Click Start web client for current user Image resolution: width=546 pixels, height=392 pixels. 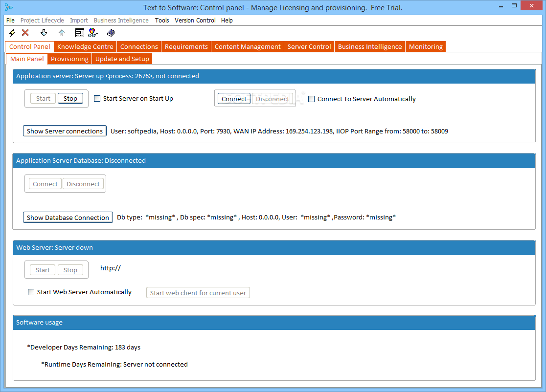coord(198,293)
